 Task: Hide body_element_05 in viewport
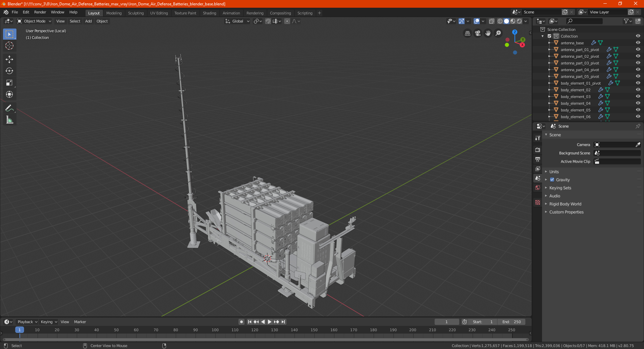638,110
